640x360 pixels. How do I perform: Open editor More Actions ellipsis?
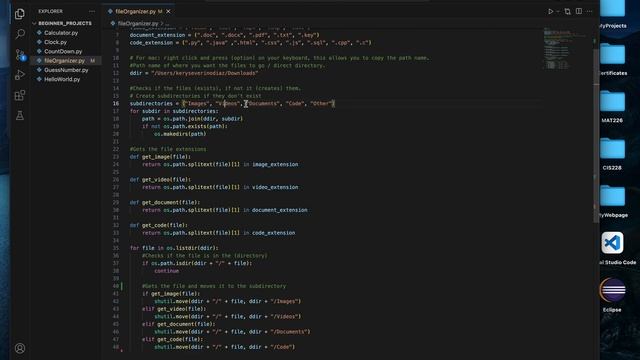(589, 11)
